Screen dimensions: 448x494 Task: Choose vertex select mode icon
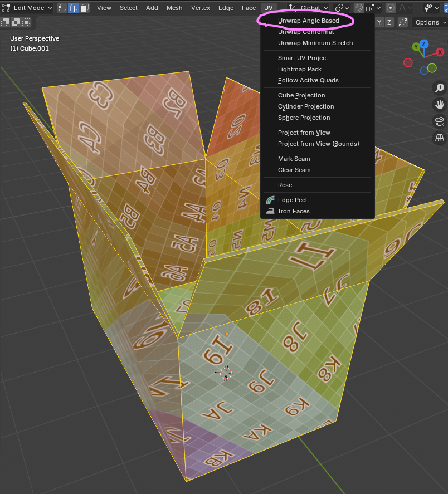(62, 8)
